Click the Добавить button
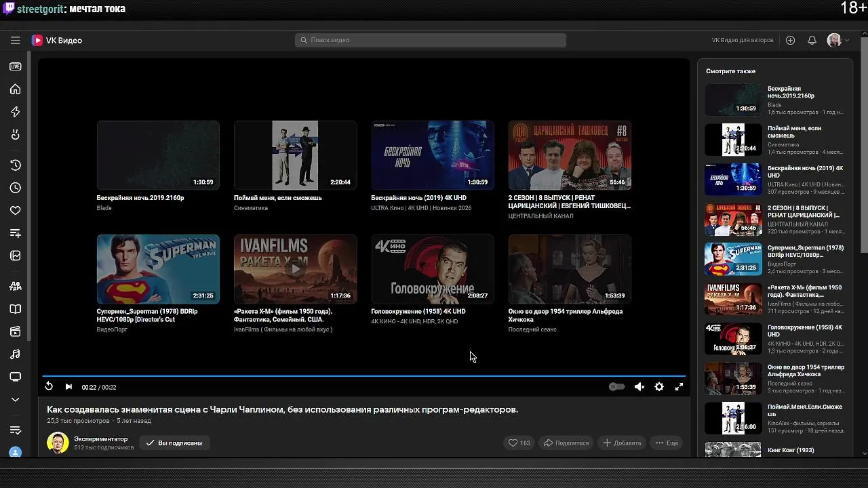Viewport: 868px width, 488px height. (x=622, y=443)
